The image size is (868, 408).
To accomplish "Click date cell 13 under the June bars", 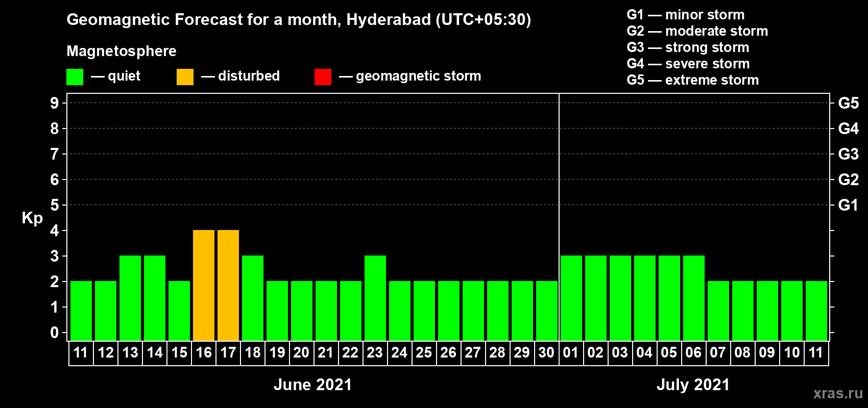I will (x=130, y=353).
